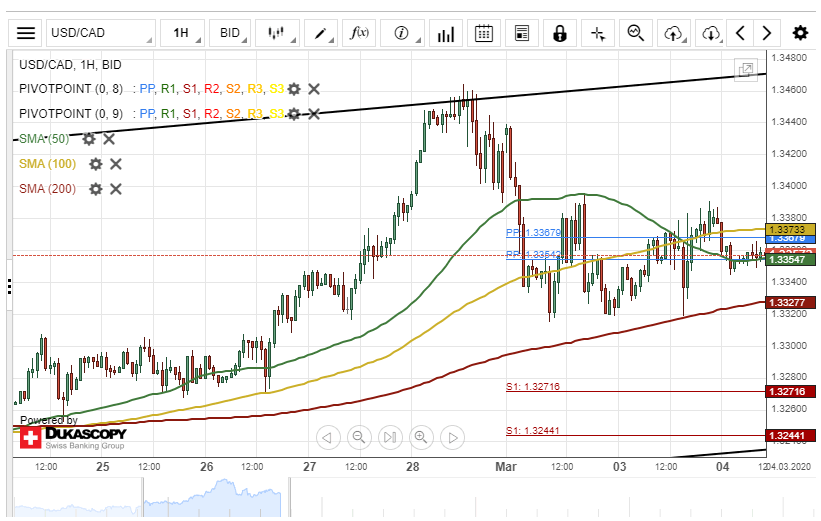Click the SMA (200) legend label

(48, 189)
